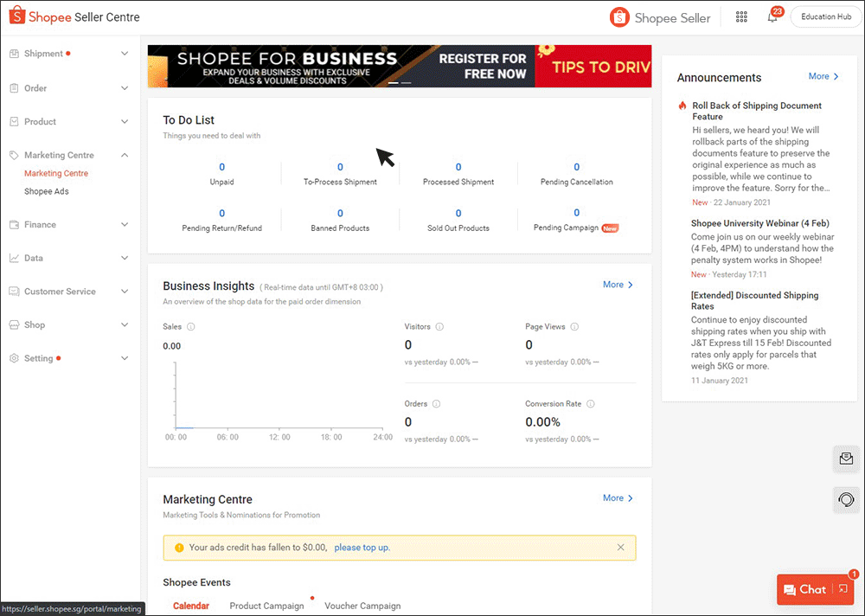
Task: Expand the Order menu chevron
Action: [125, 88]
